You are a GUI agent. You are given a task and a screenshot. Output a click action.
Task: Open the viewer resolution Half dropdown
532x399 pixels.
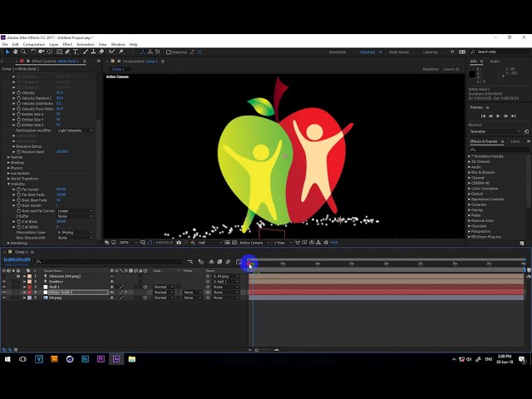[x=210, y=243]
